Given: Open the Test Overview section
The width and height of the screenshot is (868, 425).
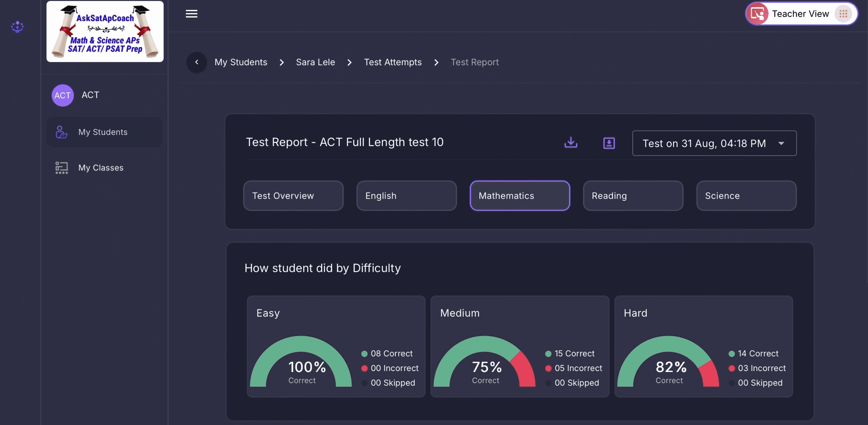Looking at the screenshot, I should pos(293,196).
